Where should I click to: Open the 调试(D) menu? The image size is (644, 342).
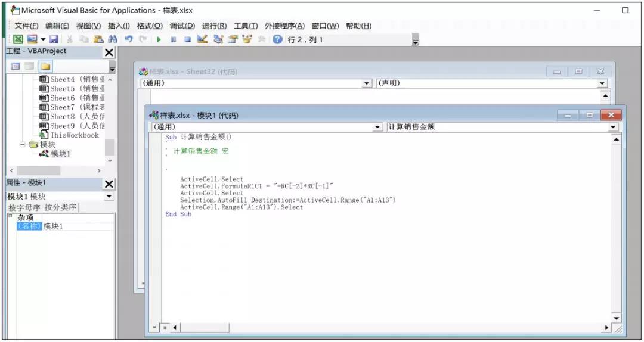tap(182, 26)
